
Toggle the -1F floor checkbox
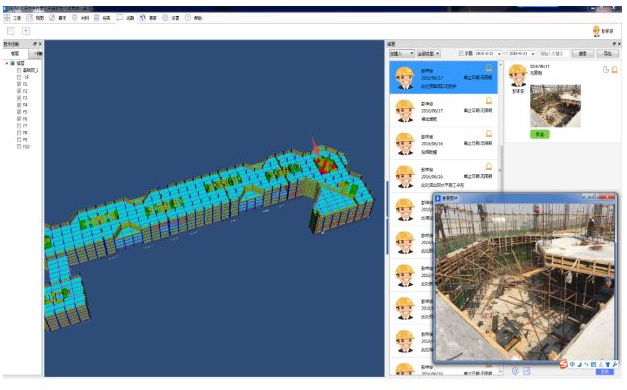tap(19, 77)
